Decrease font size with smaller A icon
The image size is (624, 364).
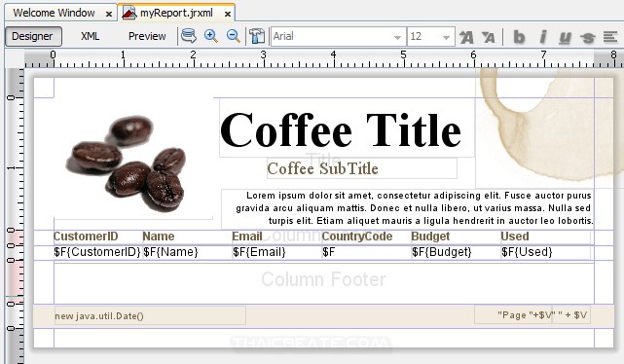click(x=489, y=37)
